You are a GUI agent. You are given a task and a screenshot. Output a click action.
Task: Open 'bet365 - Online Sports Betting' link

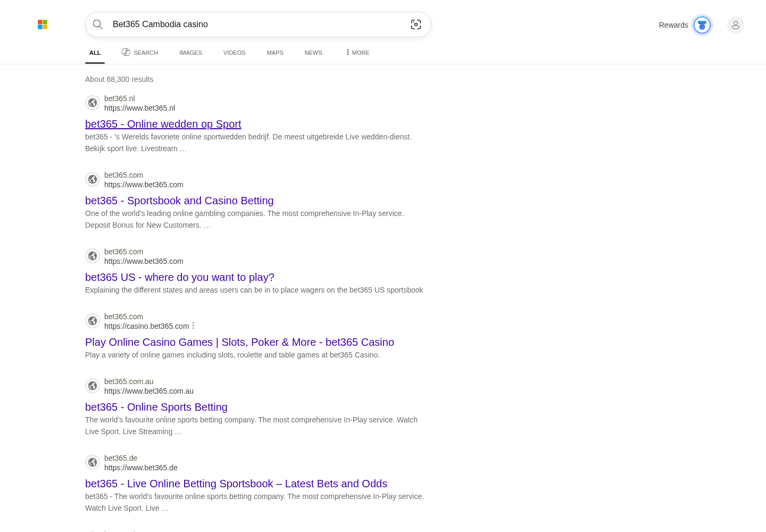[x=156, y=407]
